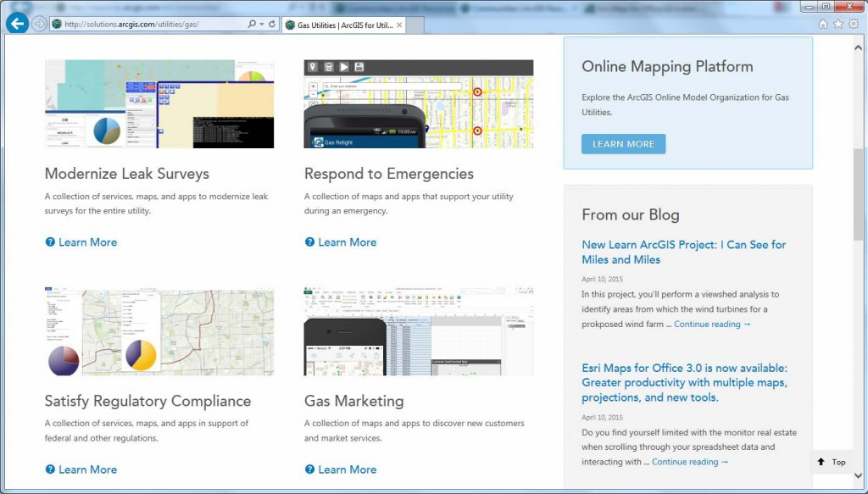
Task: Open Modernize Leak Surveys thumbnail image
Action: point(159,104)
